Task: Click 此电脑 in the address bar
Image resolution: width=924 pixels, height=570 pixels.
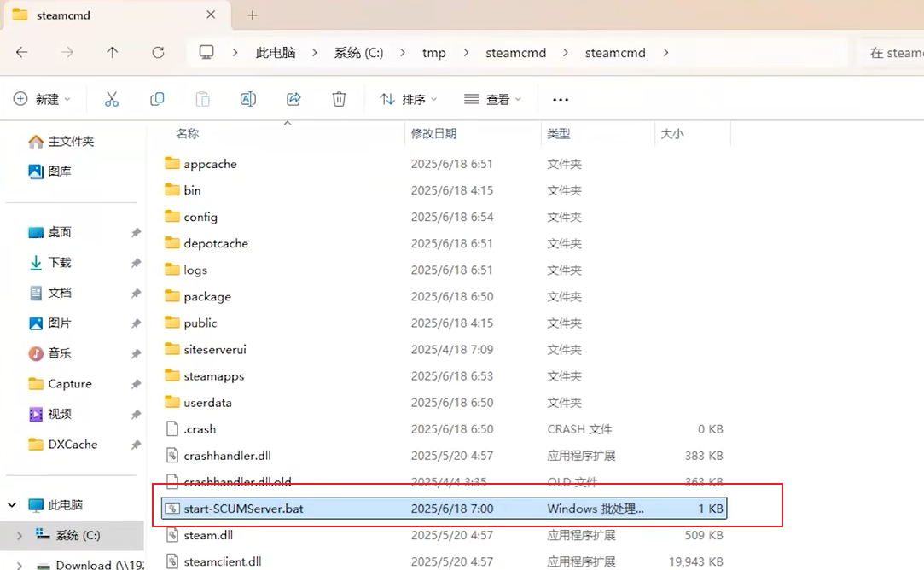Action: pos(276,52)
